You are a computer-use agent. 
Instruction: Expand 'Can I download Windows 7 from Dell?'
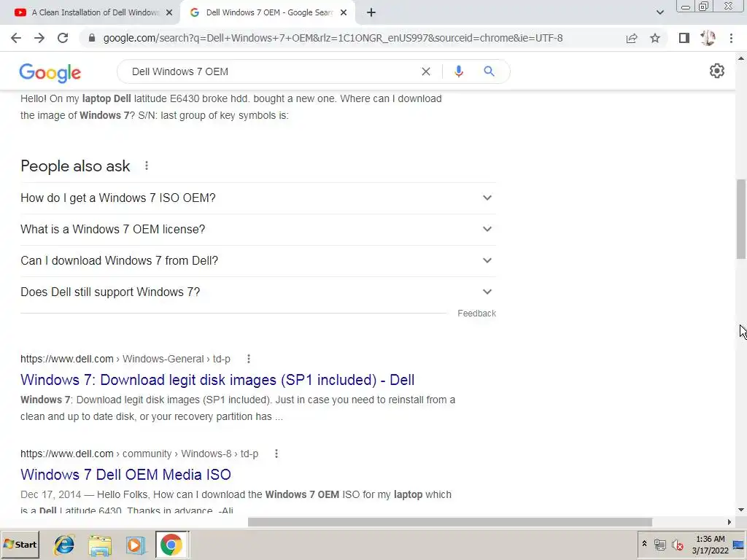(258, 261)
